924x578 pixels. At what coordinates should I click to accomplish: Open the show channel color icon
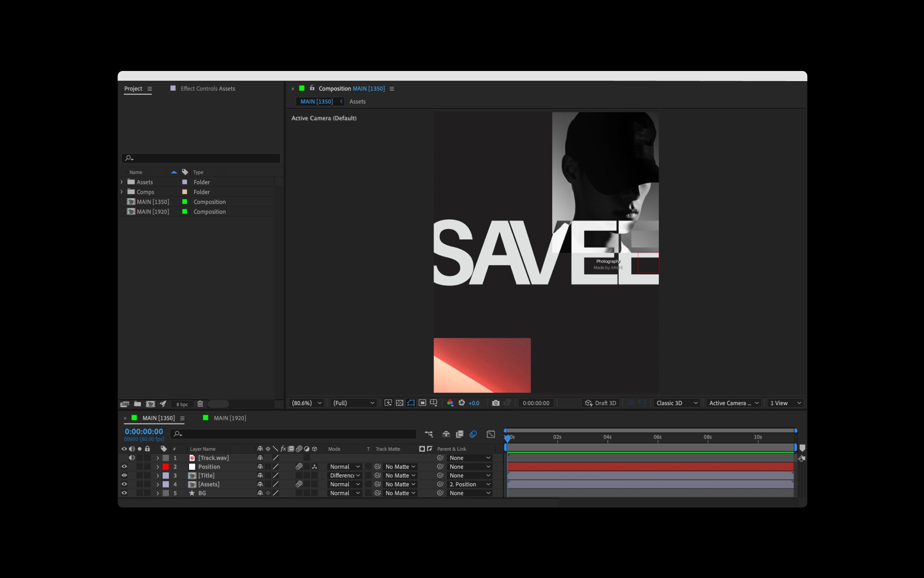click(450, 403)
